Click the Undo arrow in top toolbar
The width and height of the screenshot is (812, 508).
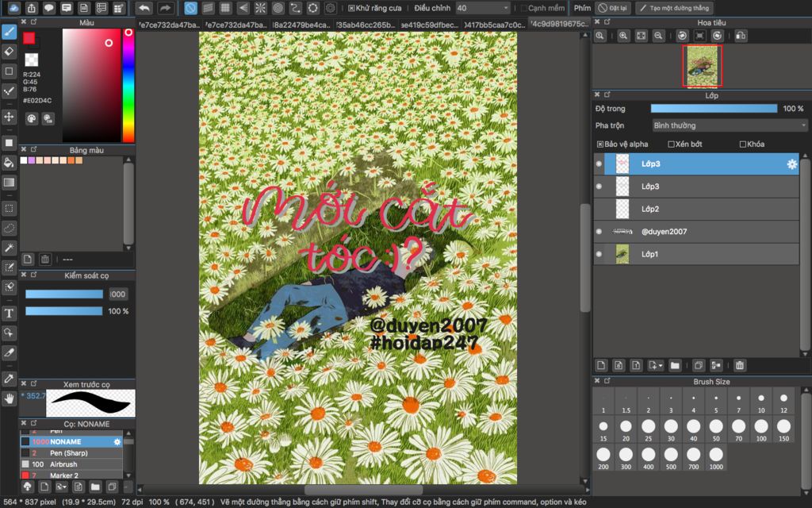click(144, 8)
